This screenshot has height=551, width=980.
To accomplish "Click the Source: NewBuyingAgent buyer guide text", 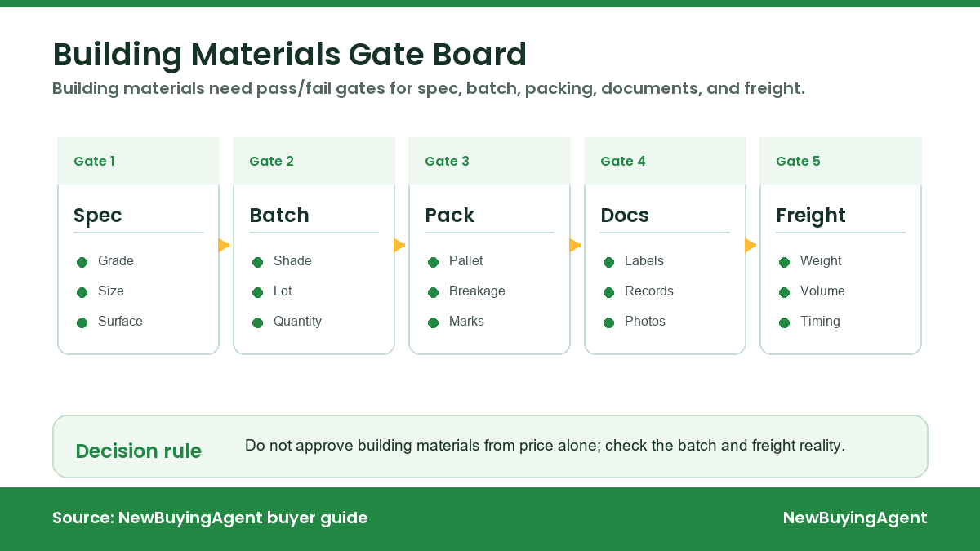I will (210, 518).
